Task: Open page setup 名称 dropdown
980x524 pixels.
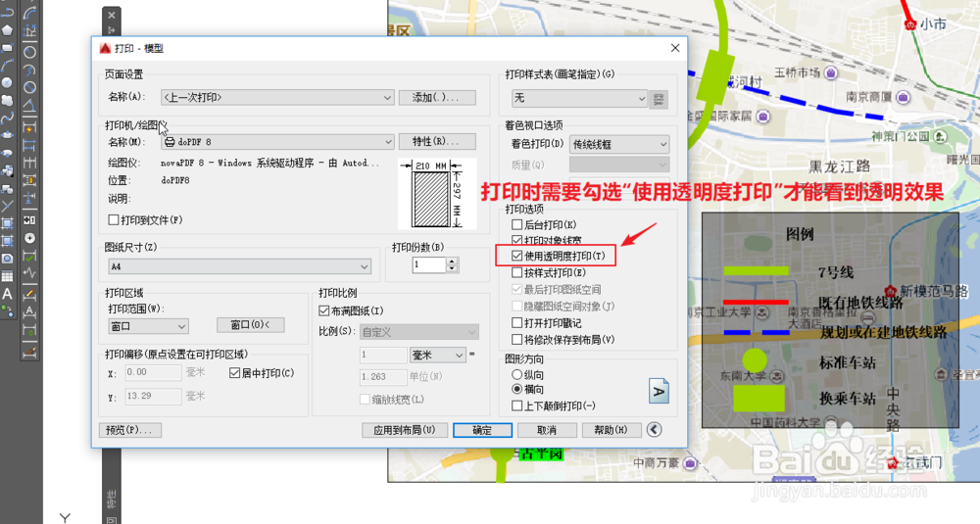Action: (277, 97)
